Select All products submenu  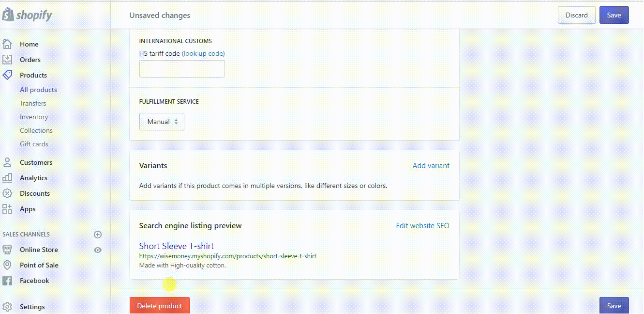(38, 90)
